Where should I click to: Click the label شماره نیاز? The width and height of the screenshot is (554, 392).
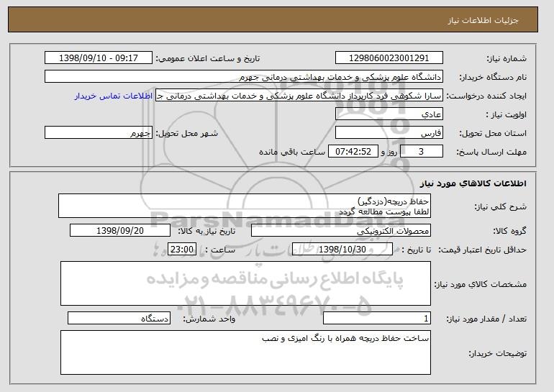point(507,59)
